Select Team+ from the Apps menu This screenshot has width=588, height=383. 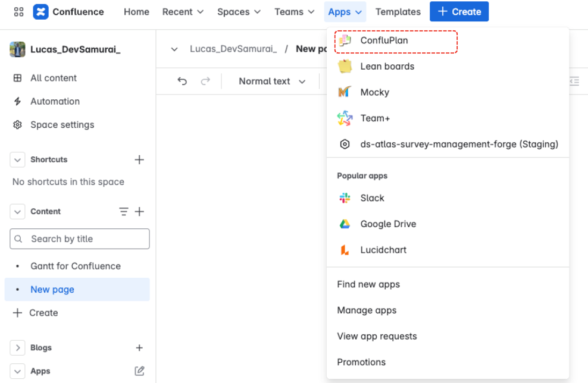pyautogui.click(x=448, y=118)
